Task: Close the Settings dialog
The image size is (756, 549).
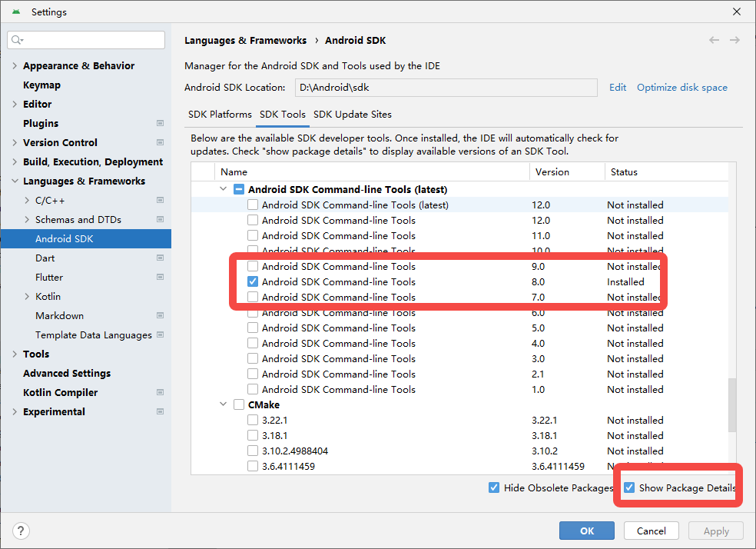Action: point(737,12)
